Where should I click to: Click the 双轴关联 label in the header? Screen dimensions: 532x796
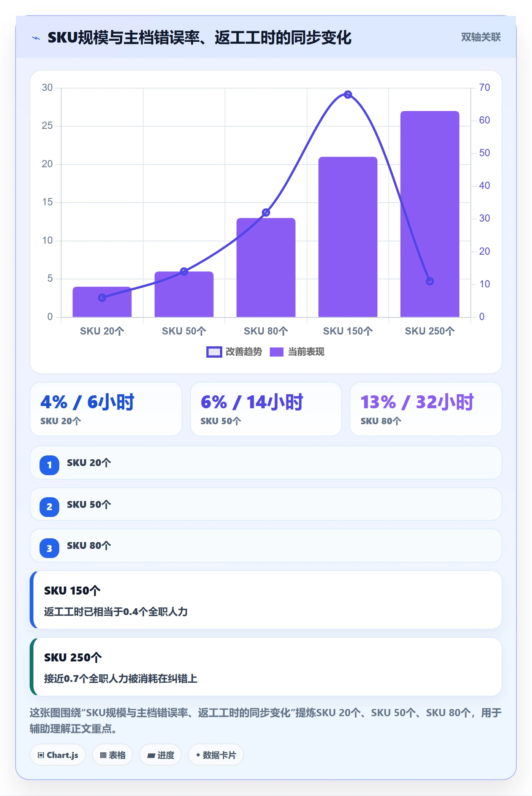coord(481,37)
